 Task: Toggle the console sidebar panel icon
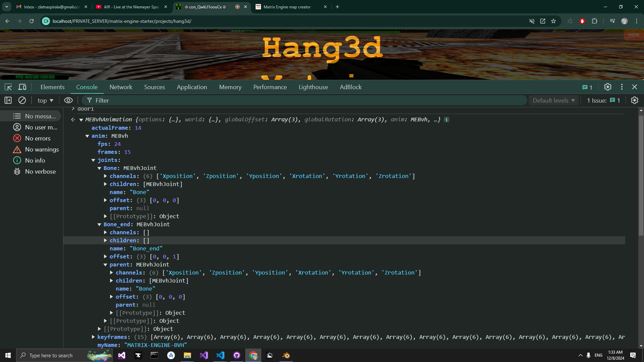8,100
